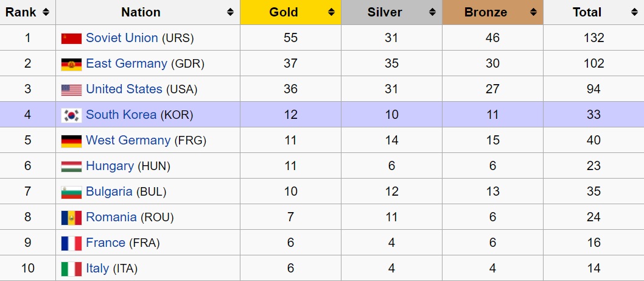Click the West Germany flag icon
644x281 pixels.
[71, 141]
